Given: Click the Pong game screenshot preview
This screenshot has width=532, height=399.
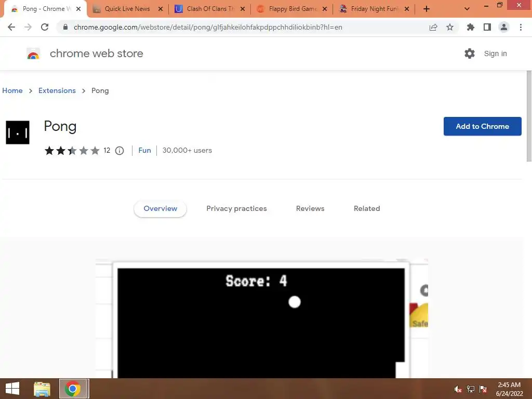Looking at the screenshot, I should coord(262,318).
